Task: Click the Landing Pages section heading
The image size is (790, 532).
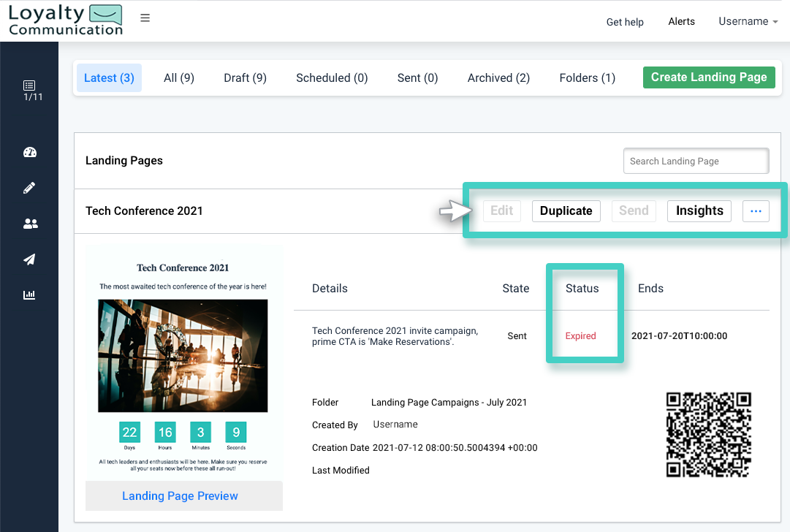Action: tap(124, 161)
